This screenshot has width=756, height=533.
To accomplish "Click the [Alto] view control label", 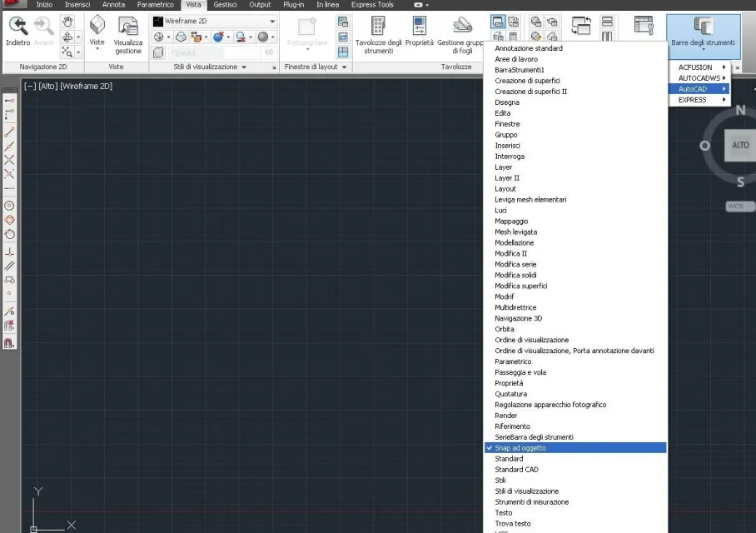I will pyautogui.click(x=47, y=87).
